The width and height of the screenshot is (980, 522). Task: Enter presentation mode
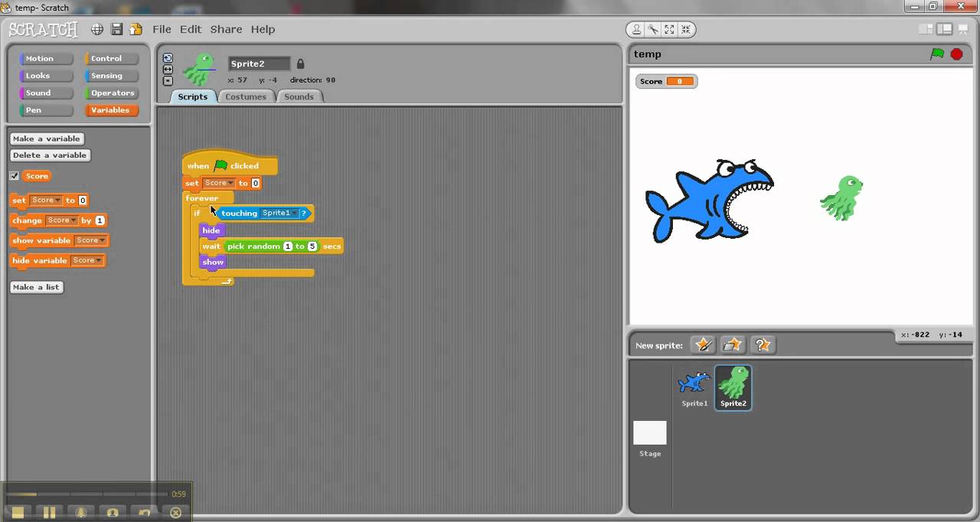tap(963, 29)
